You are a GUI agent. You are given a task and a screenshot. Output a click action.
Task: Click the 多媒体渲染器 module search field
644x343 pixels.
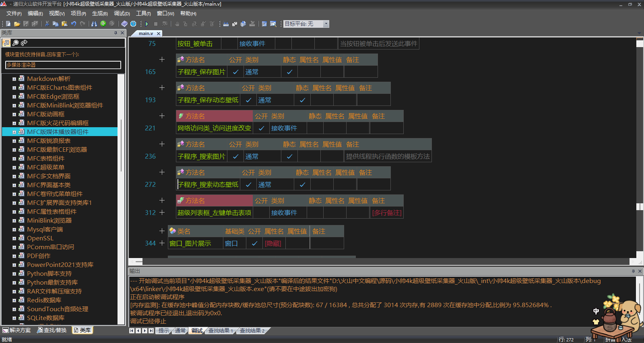click(63, 65)
